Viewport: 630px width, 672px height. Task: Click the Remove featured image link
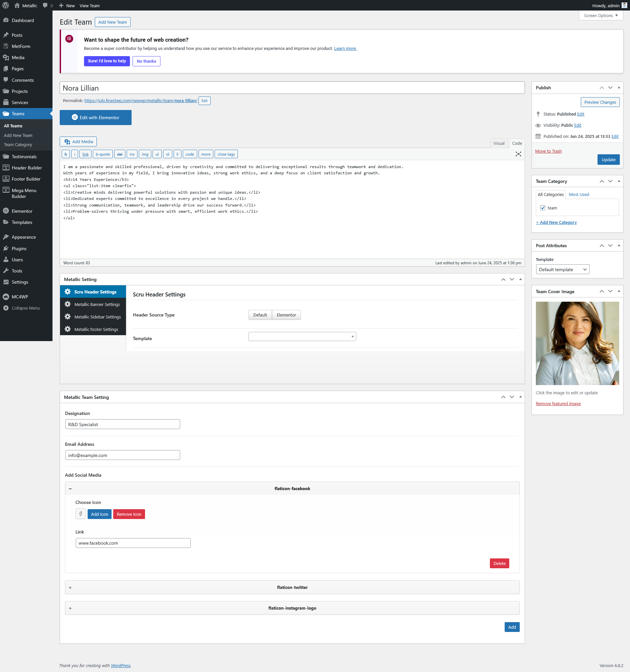(558, 403)
